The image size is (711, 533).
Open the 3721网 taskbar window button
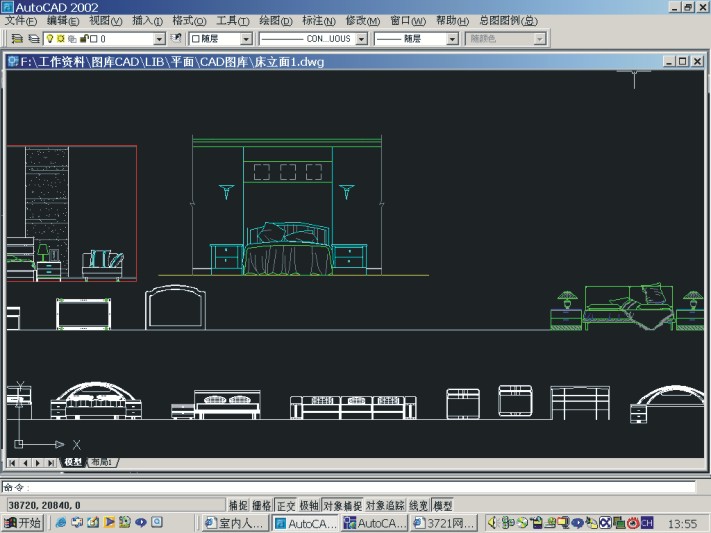pyautogui.click(x=443, y=523)
